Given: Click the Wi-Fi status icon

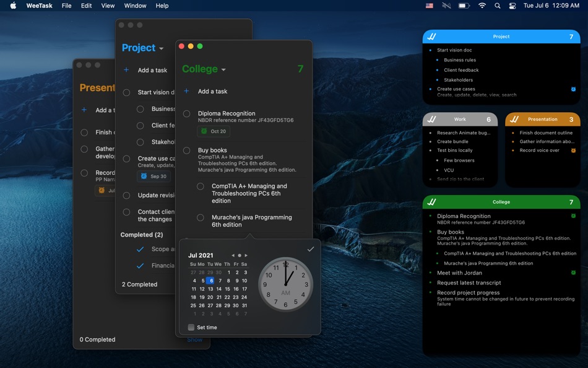Looking at the screenshot, I should tap(482, 6).
